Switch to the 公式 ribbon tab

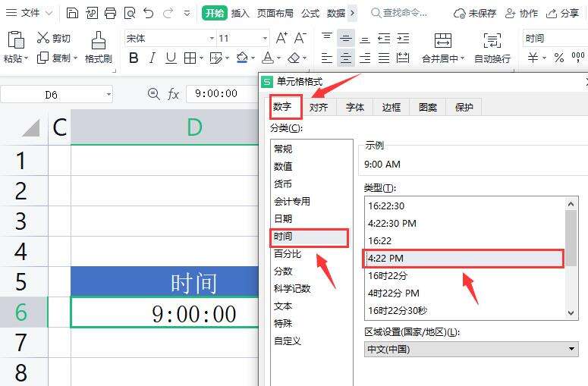coord(310,13)
